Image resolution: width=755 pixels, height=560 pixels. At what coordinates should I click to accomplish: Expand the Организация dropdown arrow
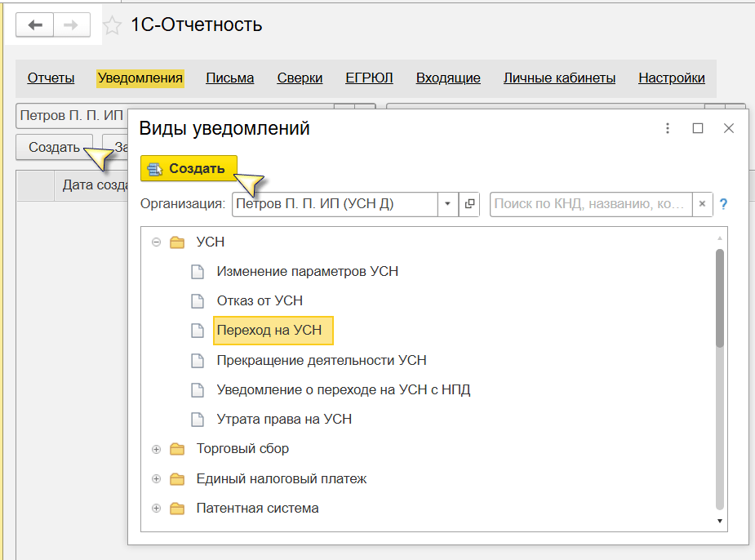448,204
